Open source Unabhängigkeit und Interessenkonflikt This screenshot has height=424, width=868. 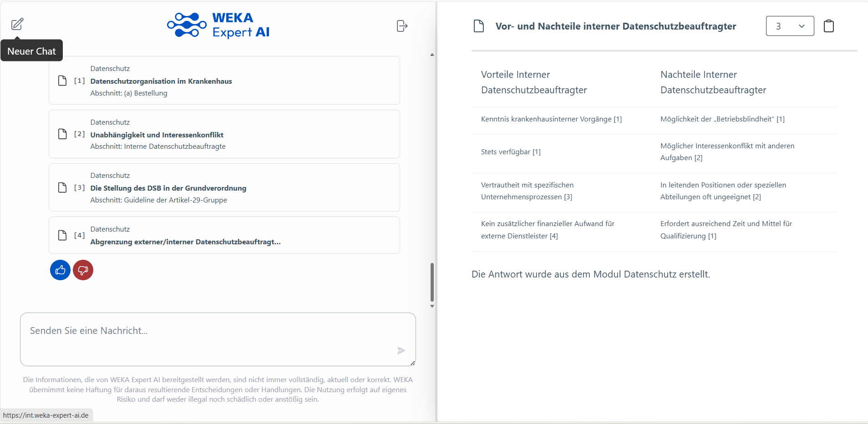click(x=157, y=135)
